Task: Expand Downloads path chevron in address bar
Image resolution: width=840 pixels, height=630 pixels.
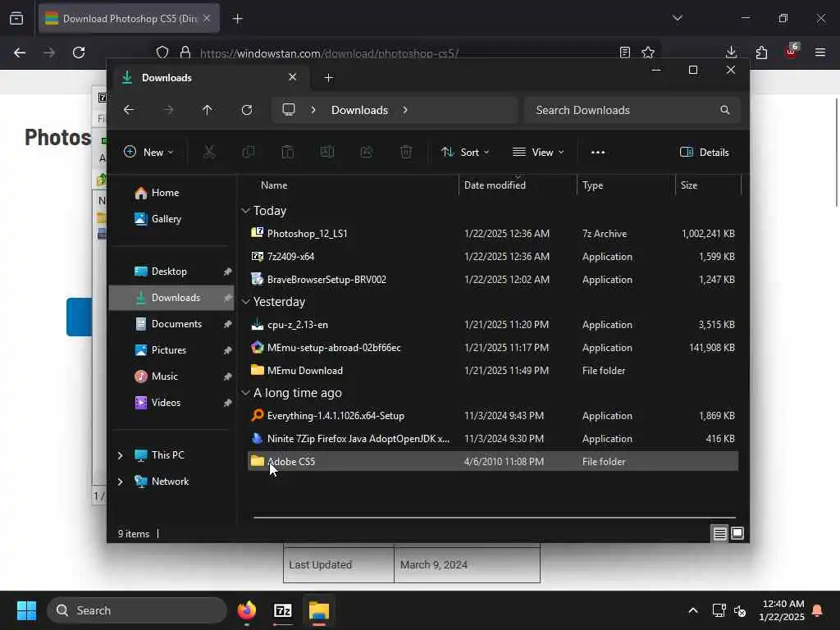Action: [x=405, y=110]
